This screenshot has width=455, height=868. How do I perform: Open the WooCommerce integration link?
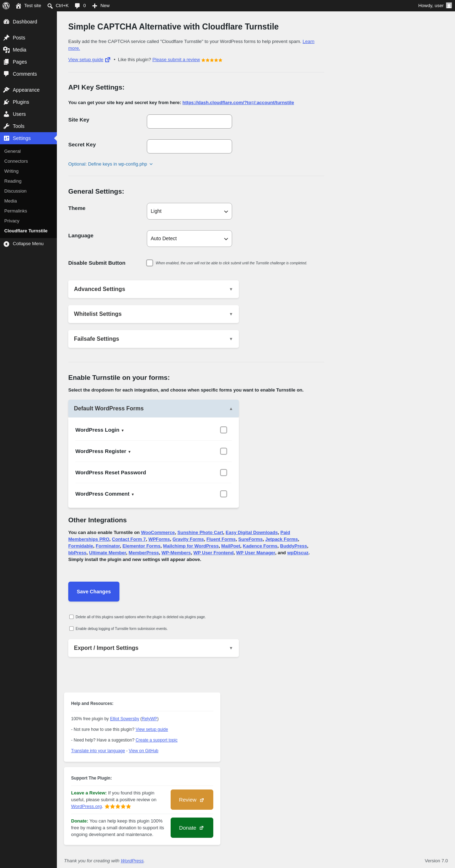click(158, 533)
